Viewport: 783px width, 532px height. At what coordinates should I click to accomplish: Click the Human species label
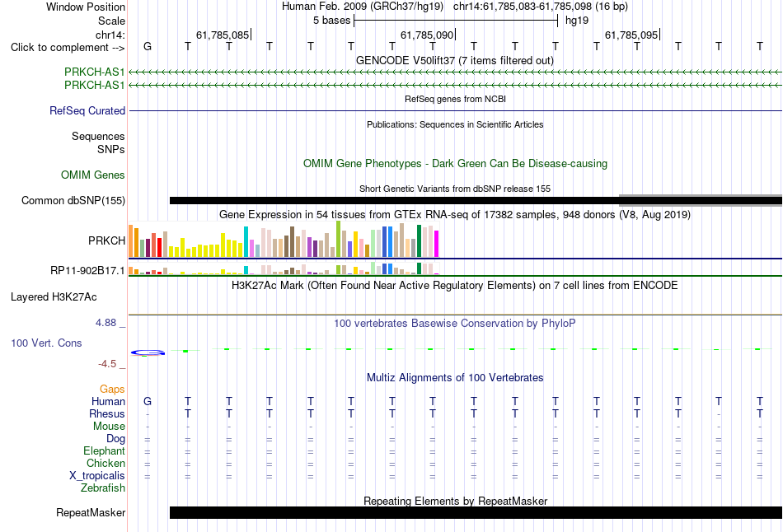108,401
